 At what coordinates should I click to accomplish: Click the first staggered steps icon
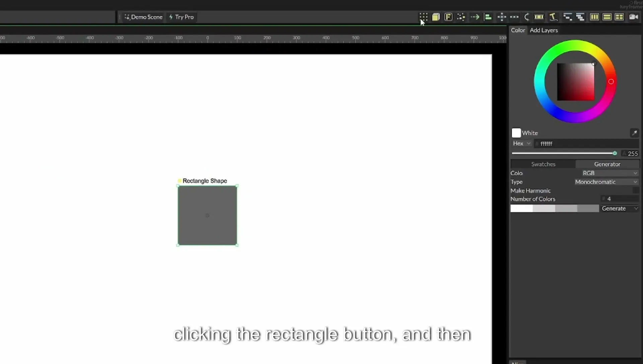pos(567,17)
